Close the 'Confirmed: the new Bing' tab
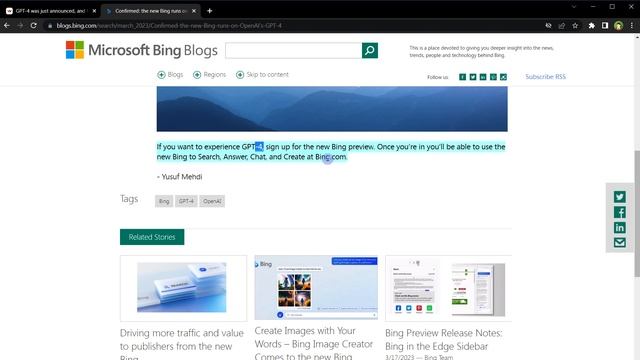Viewport: 640px width, 360px height. coord(194,11)
